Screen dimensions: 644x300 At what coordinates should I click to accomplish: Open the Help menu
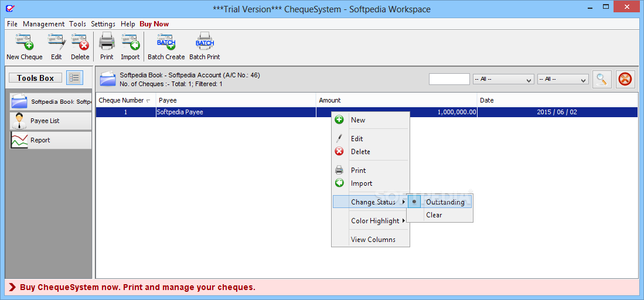(128, 24)
